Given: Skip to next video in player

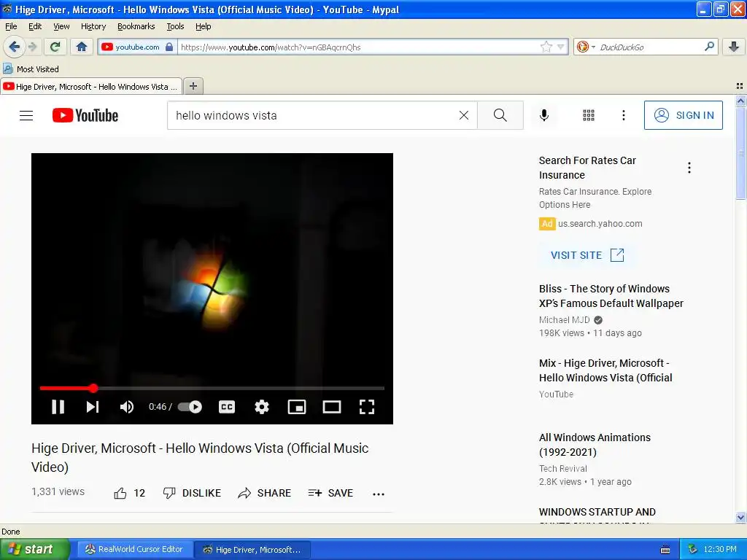Looking at the screenshot, I should coord(93,407).
